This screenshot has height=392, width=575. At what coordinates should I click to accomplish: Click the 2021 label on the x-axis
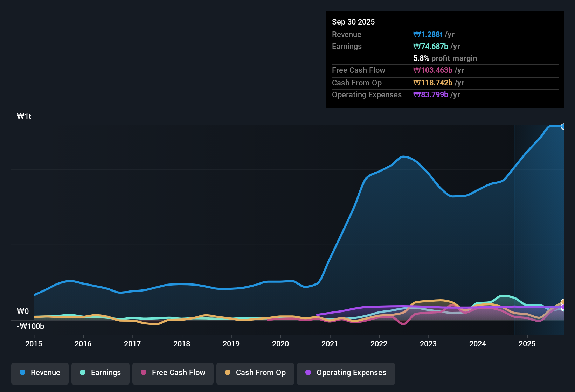tap(330, 344)
